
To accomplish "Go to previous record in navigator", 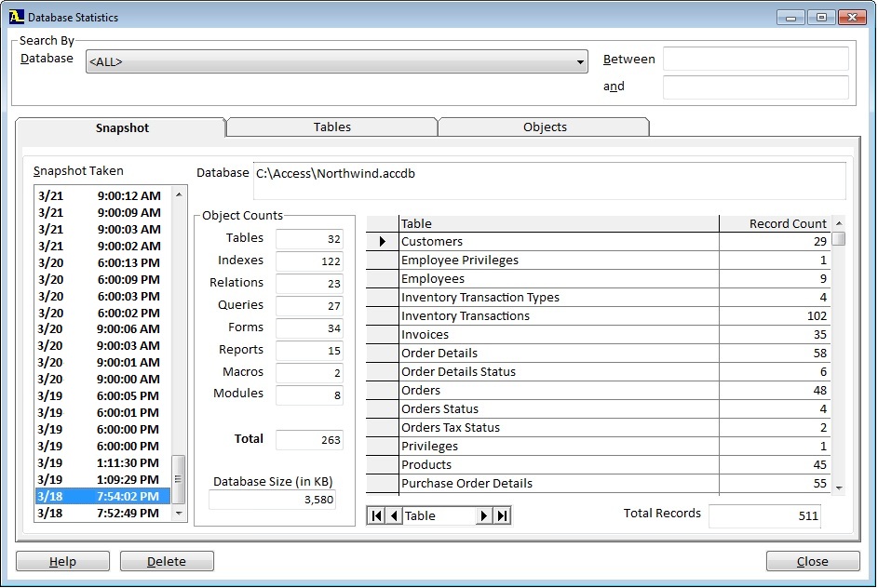I will click(x=394, y=515).
